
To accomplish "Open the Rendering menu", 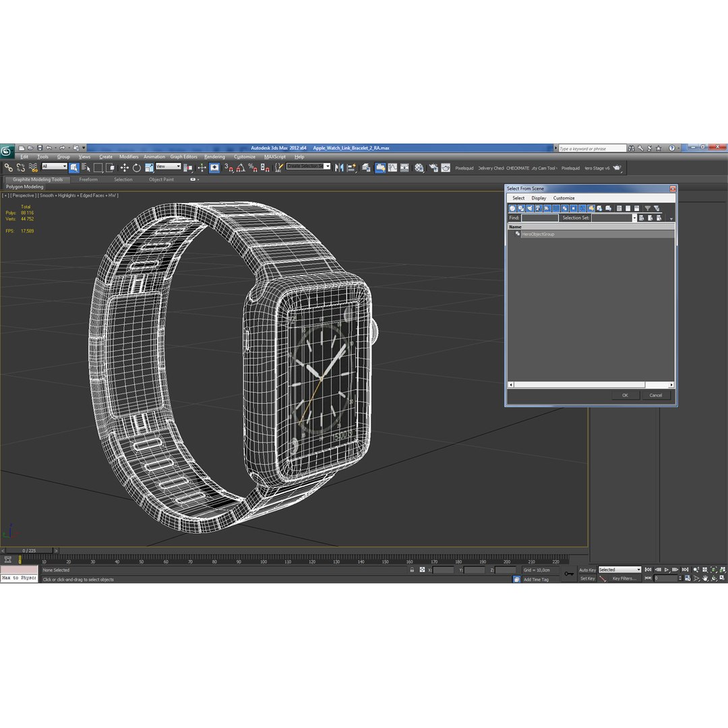I will [x=214, y=157].
